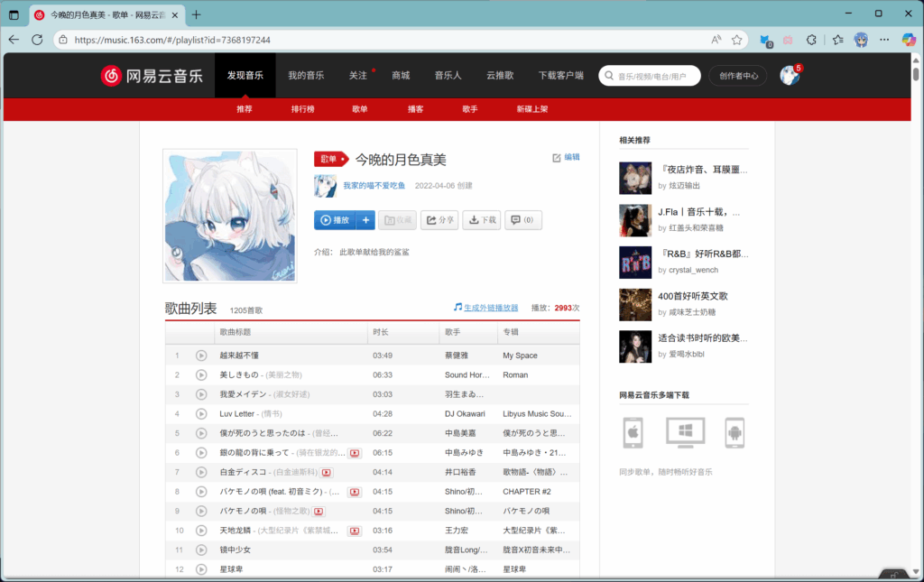Click the play icon for Luv Letter
Image resolution: width=924 pixels, height=582 pixels.
point(201,414)
